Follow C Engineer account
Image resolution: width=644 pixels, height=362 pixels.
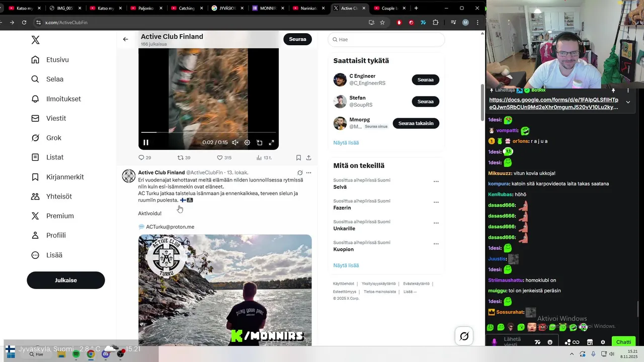(x=425, y=79)
